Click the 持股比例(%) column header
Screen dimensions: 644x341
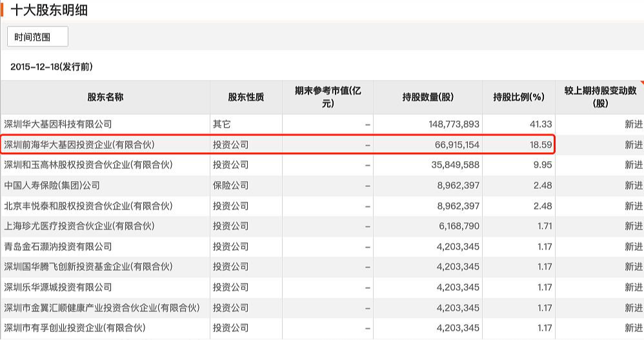tap(518, 97)
